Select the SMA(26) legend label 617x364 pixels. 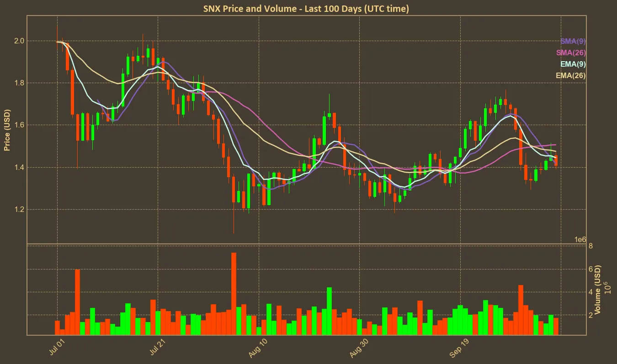point(571,53)
